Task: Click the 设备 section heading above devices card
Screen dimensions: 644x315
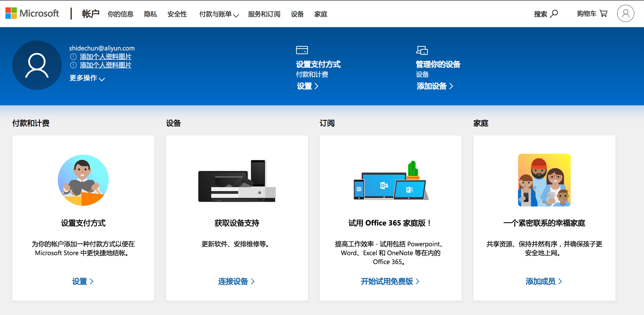Action: [173, 123]
